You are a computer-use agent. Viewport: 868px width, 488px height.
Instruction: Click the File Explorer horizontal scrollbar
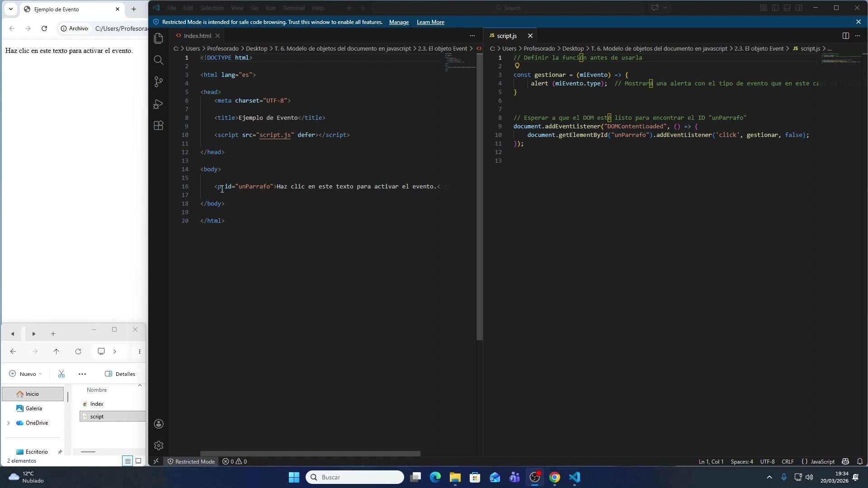[x=88, y=452]
